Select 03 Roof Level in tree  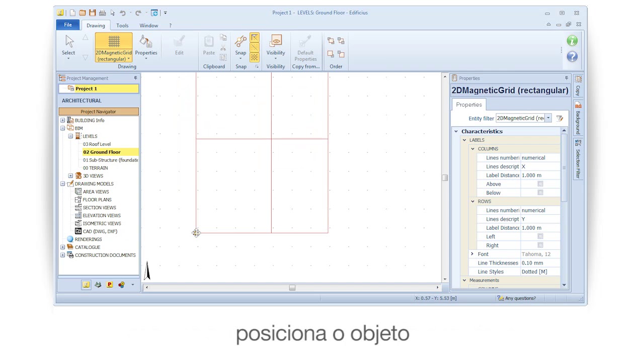pos(97,144)
